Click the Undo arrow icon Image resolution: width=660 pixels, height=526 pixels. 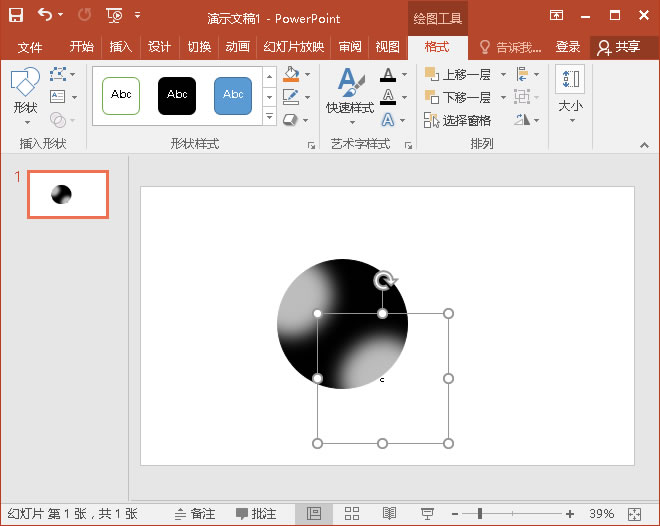(x=44, y=15)
